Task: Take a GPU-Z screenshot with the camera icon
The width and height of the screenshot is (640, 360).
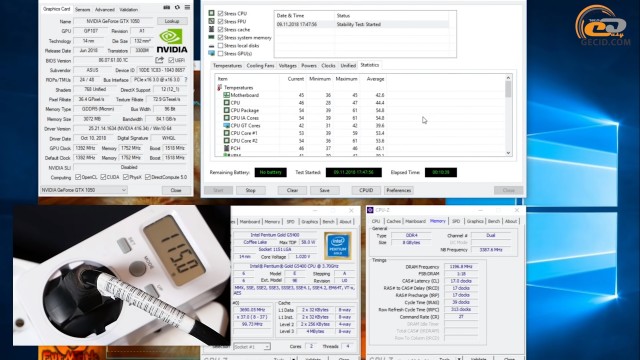Action: pos(167,7)
